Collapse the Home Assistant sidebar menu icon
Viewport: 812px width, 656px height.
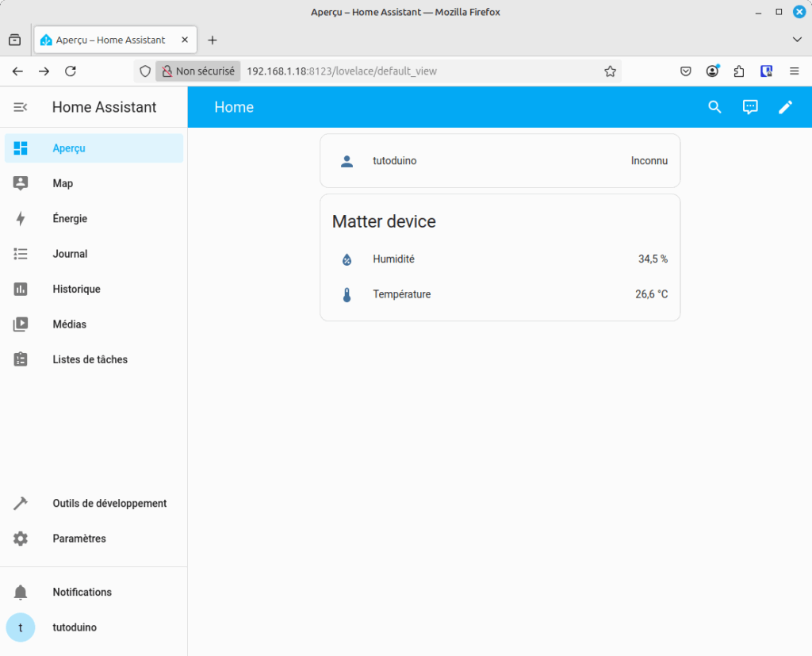20,107
